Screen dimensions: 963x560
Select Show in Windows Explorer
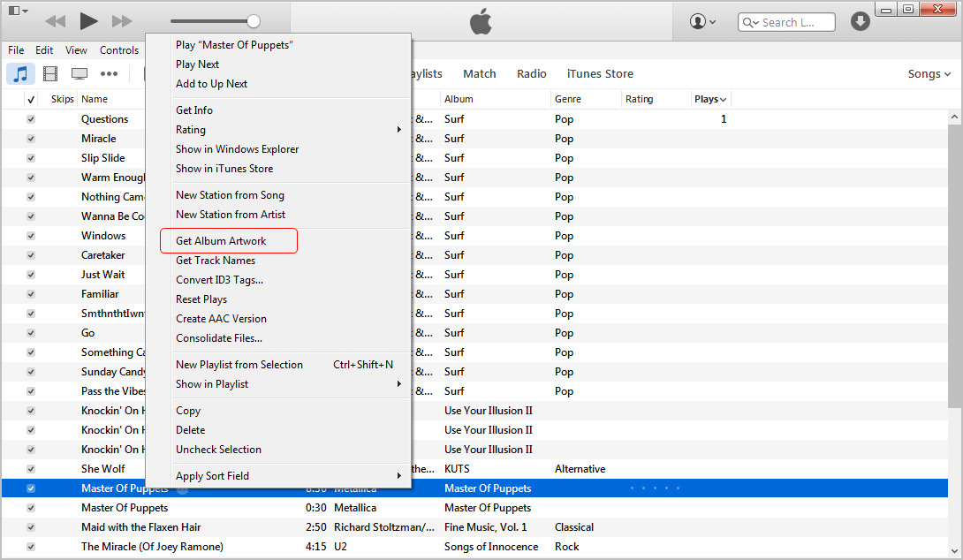tap(237, 149)
